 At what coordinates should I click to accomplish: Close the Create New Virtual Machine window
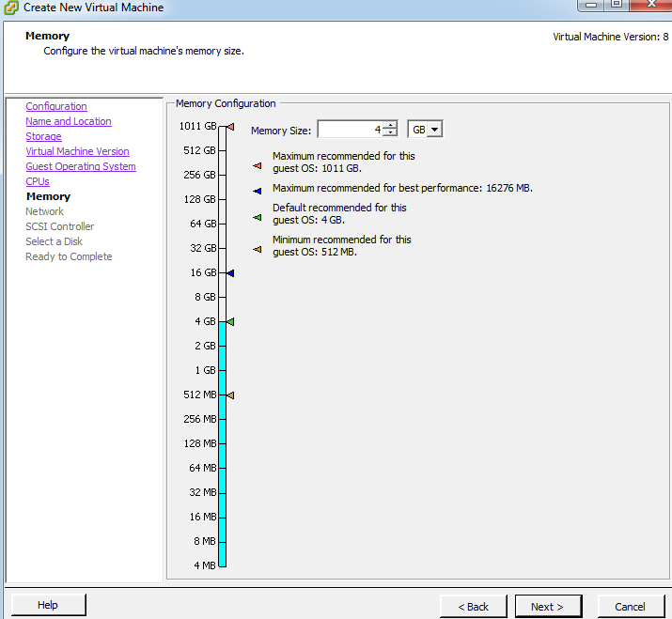tap(651, 5)
